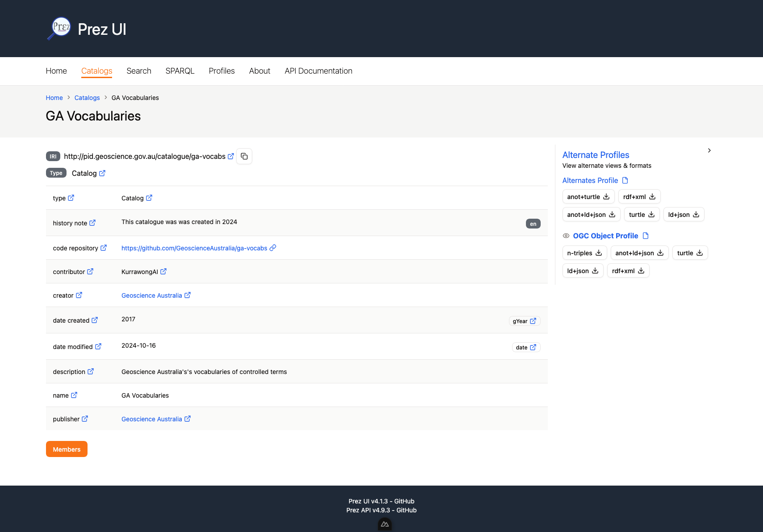Open the history note definition link
The image size is (763, 532).
click(92, 223)
